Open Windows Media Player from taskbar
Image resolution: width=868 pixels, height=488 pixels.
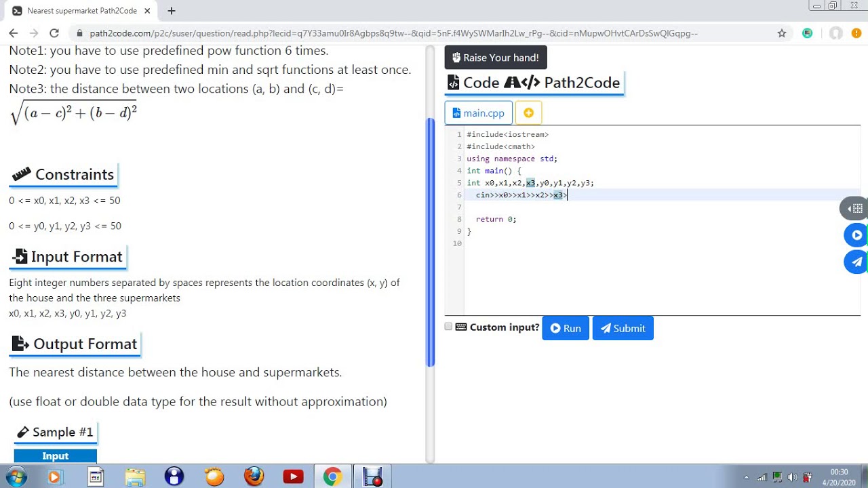[x=54, y=477]
